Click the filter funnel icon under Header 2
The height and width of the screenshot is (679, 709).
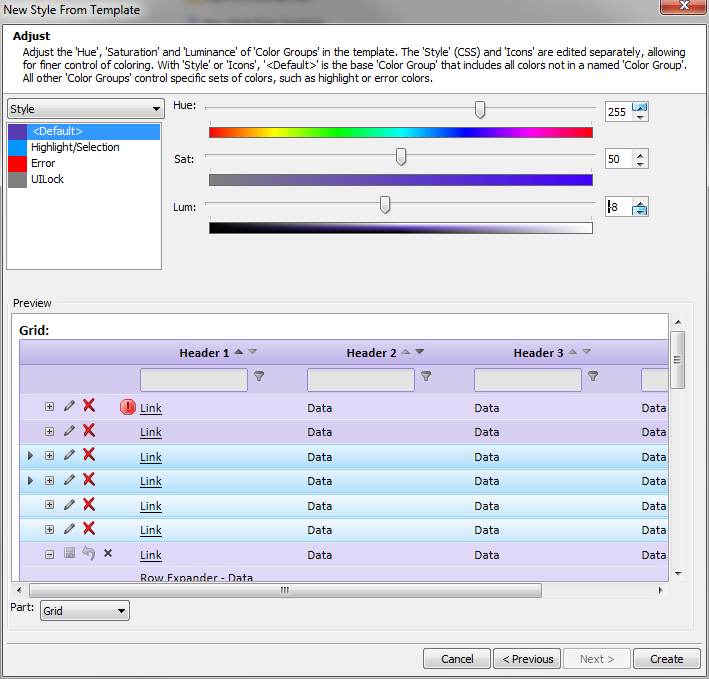pyautogui.click(x=426, y=376)
